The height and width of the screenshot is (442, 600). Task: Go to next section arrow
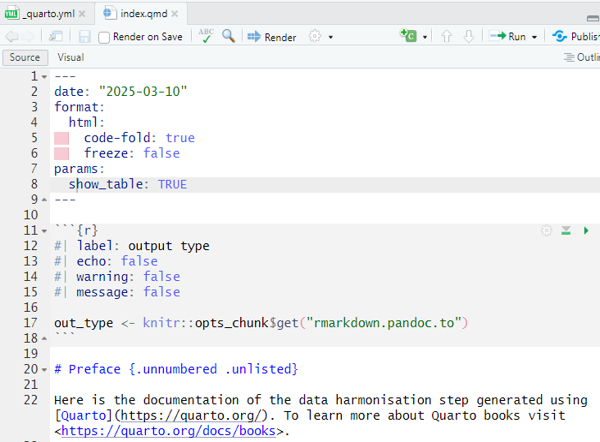[468, 37]
